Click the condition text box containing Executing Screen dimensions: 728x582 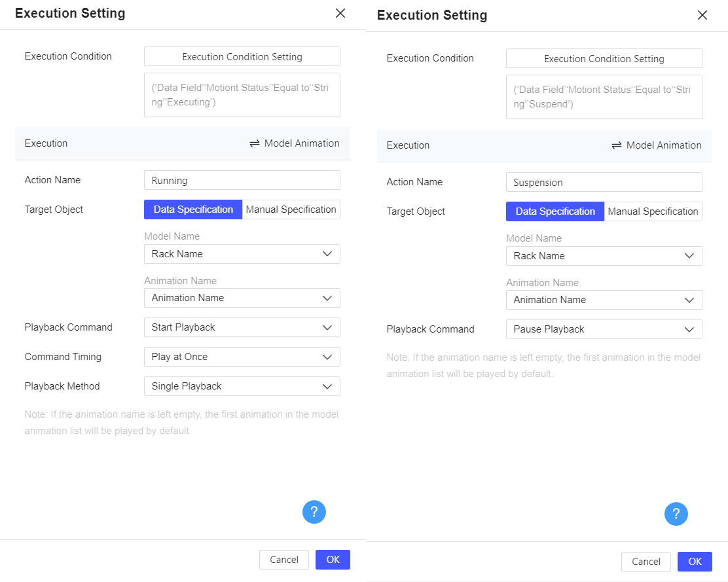[x=242, y=95]
